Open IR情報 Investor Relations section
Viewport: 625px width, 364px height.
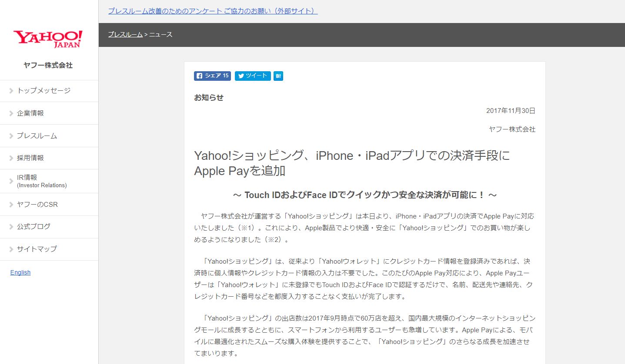tap(41, 181)
